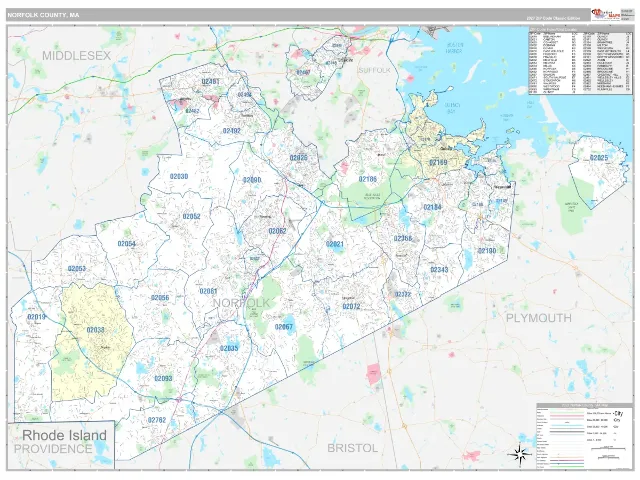Select ZIP code 02190 label
The height and width of the screenshot is (480, 640).
point(487,251)
